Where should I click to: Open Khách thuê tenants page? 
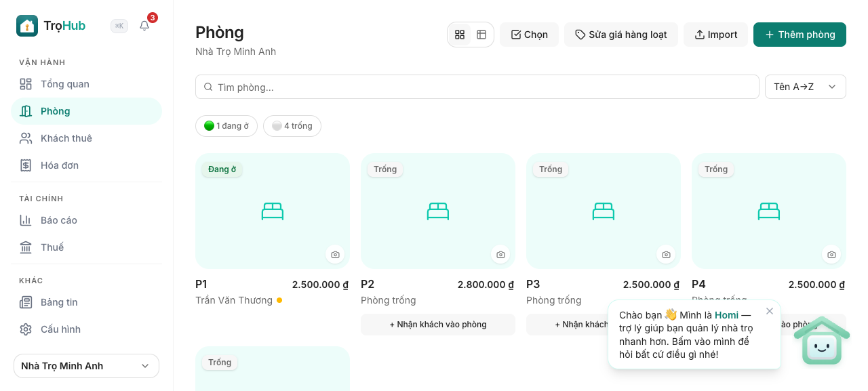87,138
